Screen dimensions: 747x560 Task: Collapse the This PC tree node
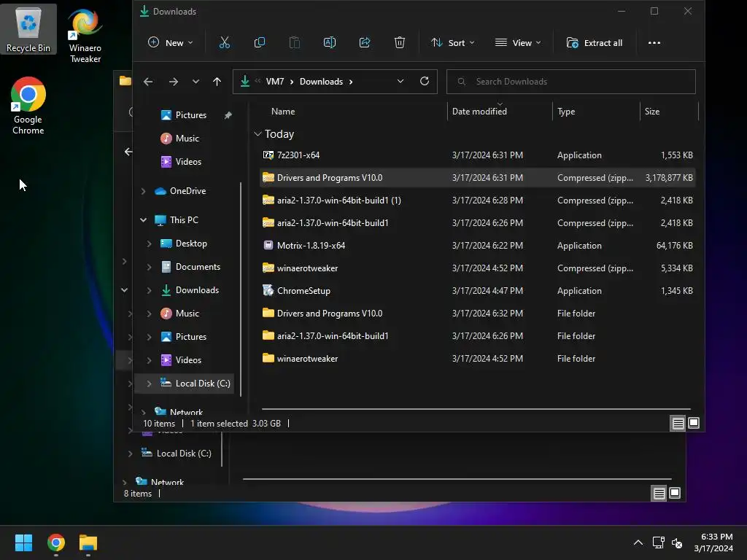[144, 220]
